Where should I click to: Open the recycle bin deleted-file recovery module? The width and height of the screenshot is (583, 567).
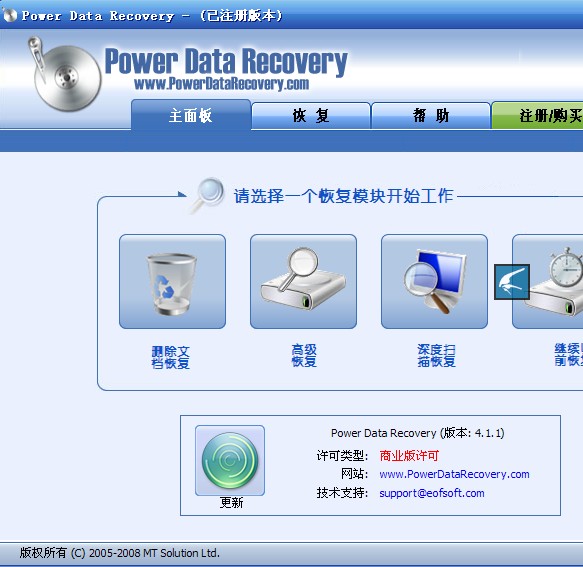pyautogui.click(x=172, y=281)
